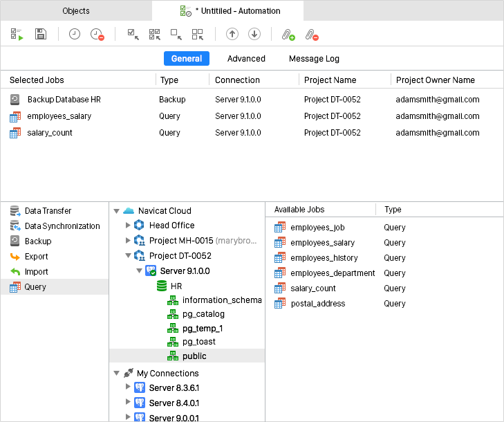504x422 pixels.
Task: Start the automation job with the run icon
Action: pyautogui.click(x=17, y=34)
